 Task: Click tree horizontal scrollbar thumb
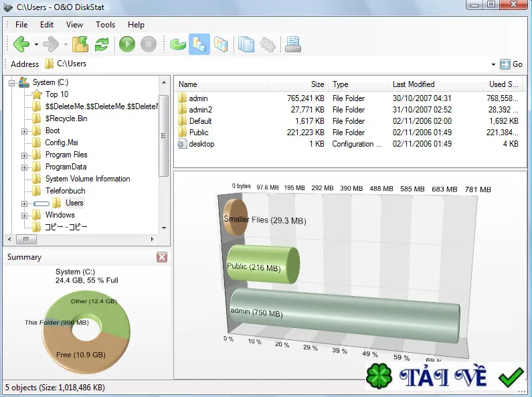tap(26, 239)
